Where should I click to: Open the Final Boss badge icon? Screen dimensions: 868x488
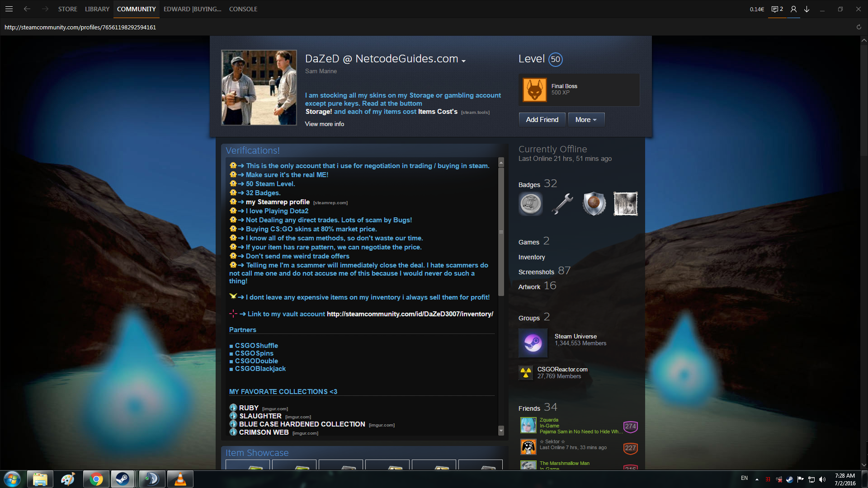coord(534,89)
